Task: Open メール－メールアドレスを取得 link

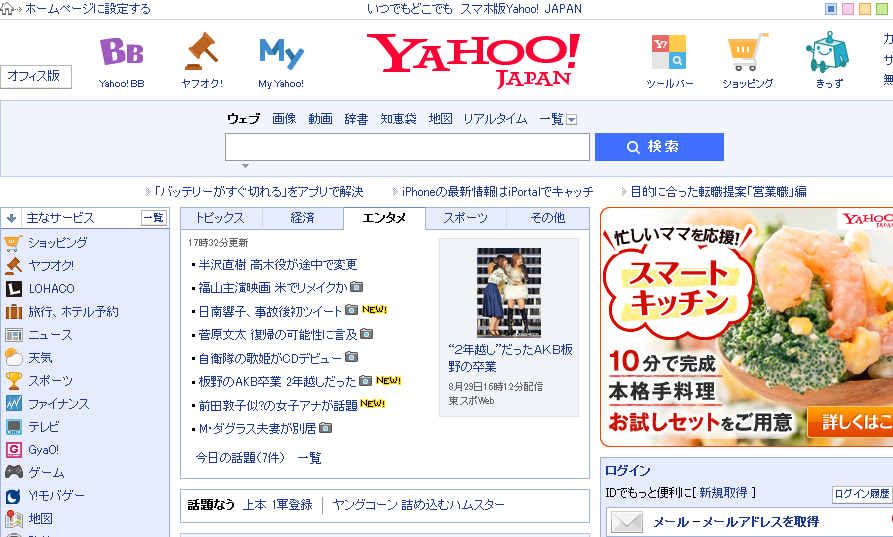Action: coord(736,522)
